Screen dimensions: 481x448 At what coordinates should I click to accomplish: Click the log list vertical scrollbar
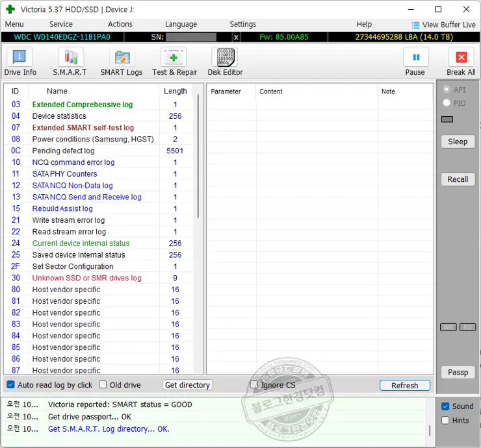tap(198, 156)
